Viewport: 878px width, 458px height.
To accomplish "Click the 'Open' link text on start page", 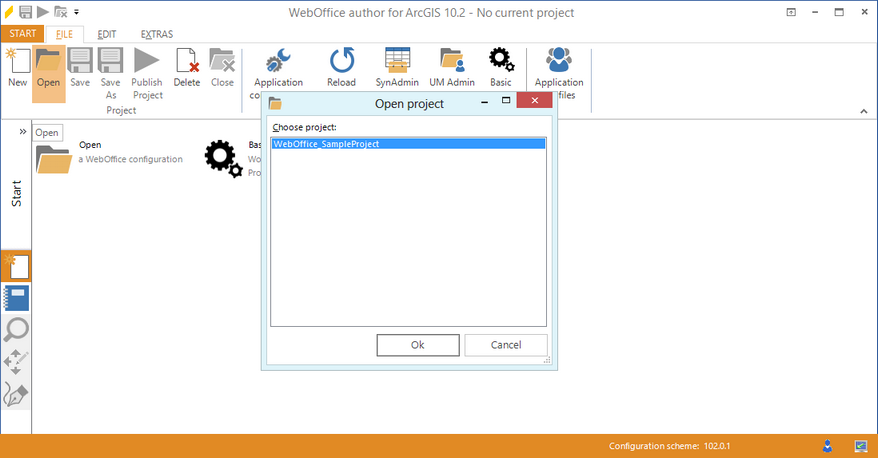I will (x=90, y=144).
